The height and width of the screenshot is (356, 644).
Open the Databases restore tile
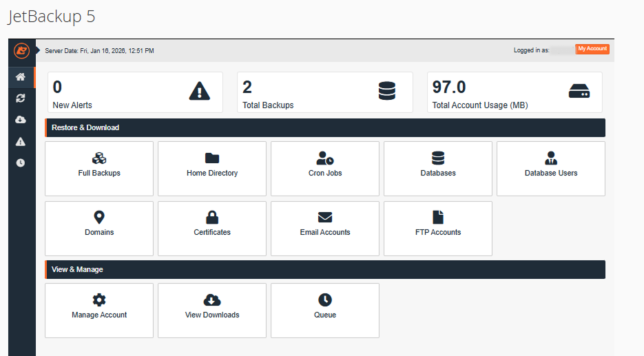438,169
